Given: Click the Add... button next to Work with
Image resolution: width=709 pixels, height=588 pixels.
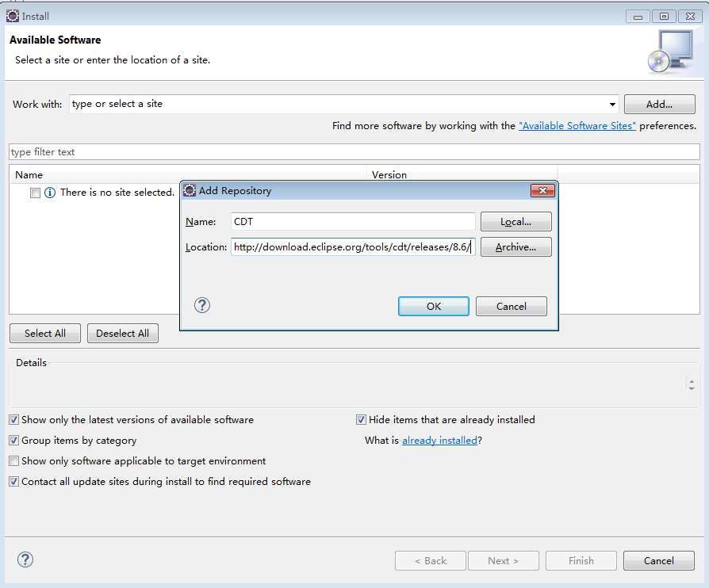Looking at the screenshot, I should coord(659,105).
